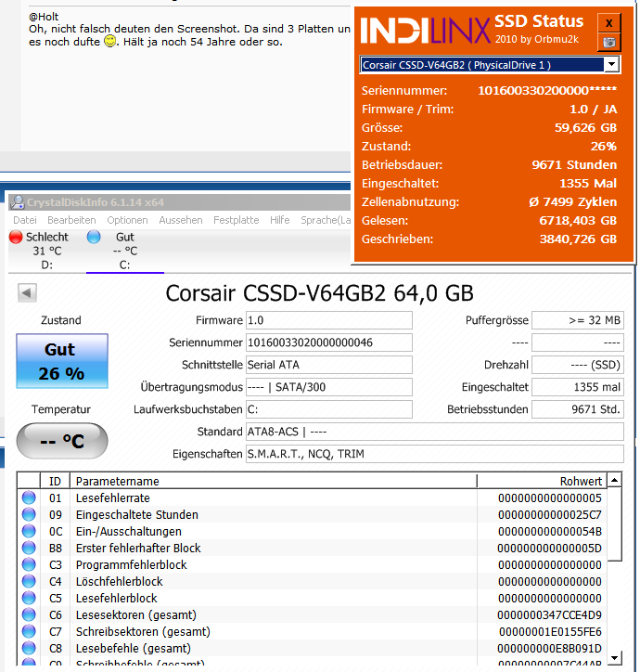Click the Firmware 1.0 field
This screenshot has height=672, width=640.
point(329,320)
